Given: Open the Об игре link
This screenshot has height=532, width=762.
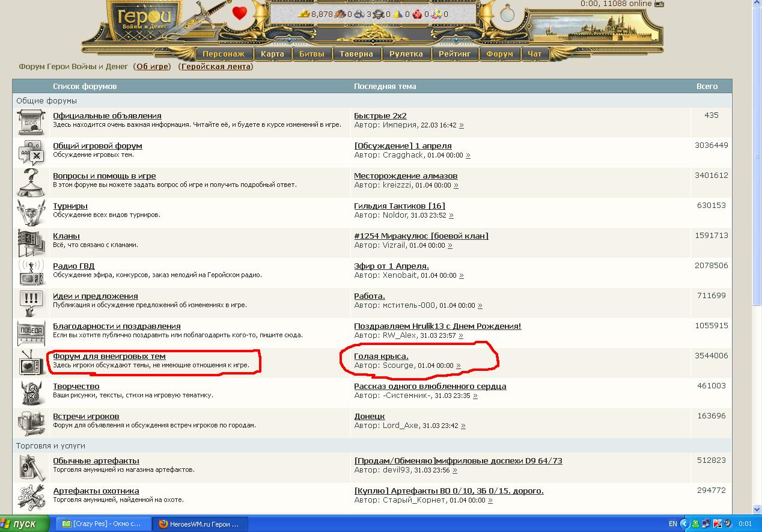Looking at the screenshot, I should pos(153,67).
